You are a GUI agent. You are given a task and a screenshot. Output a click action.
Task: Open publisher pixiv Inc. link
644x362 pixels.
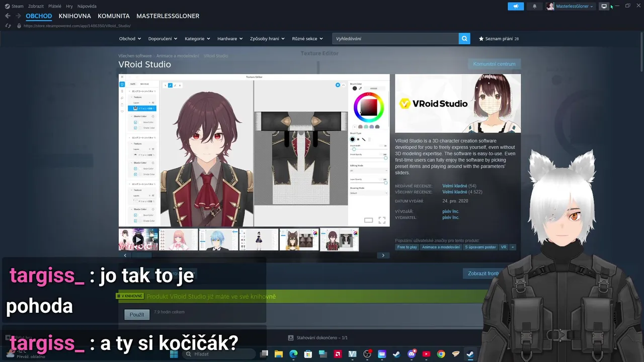450,217
